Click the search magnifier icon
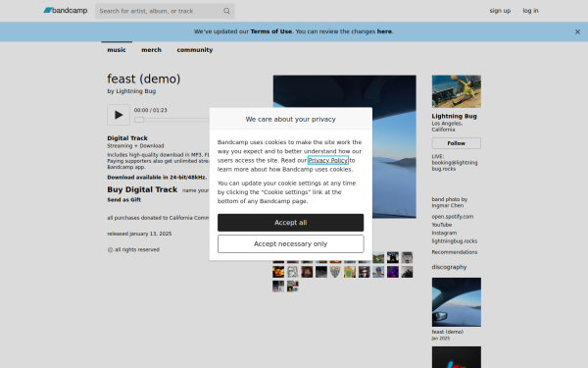Viewport: 588px width, 368px height. (226, 11)
